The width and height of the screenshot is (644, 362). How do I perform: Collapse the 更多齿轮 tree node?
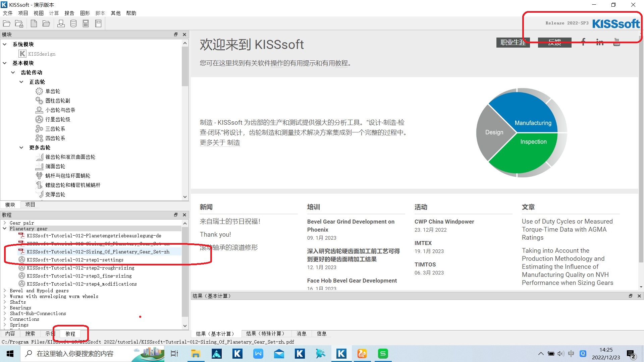pyautogui.click(x=21, y=147)
